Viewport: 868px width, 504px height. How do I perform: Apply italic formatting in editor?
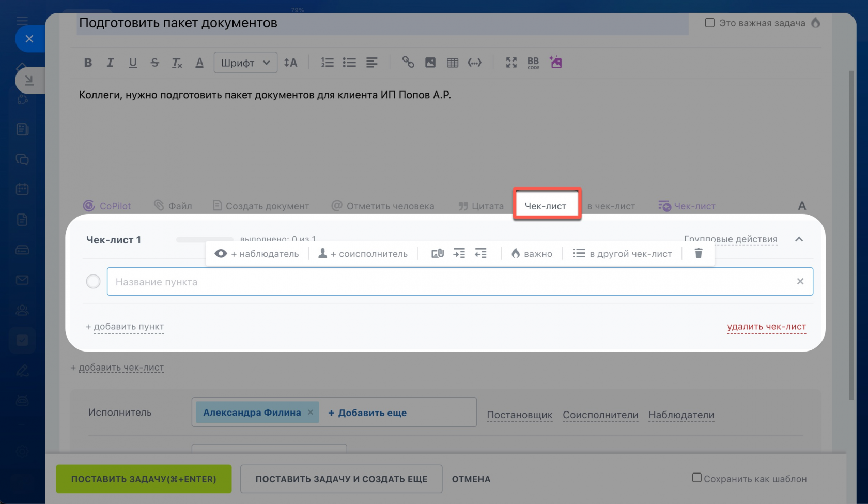[110, 63]
